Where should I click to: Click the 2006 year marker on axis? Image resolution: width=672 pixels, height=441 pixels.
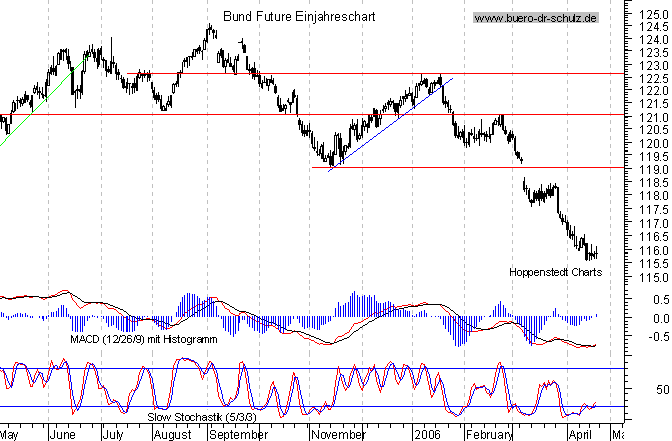426,435
